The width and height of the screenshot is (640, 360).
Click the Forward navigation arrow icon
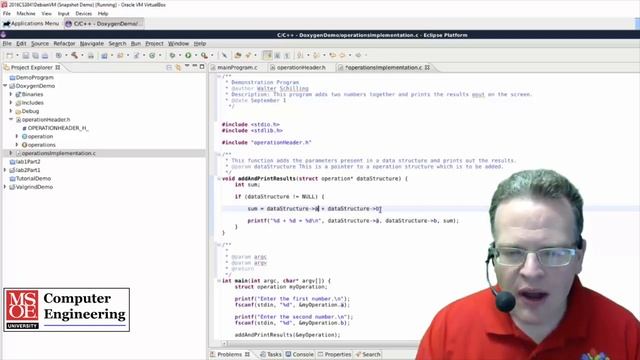tap(358, 55)
